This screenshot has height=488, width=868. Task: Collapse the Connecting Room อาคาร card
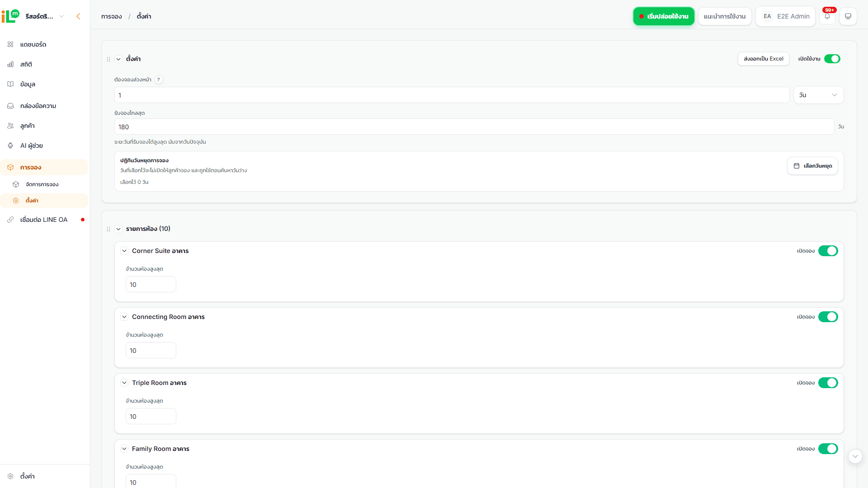tap(124, 317)
